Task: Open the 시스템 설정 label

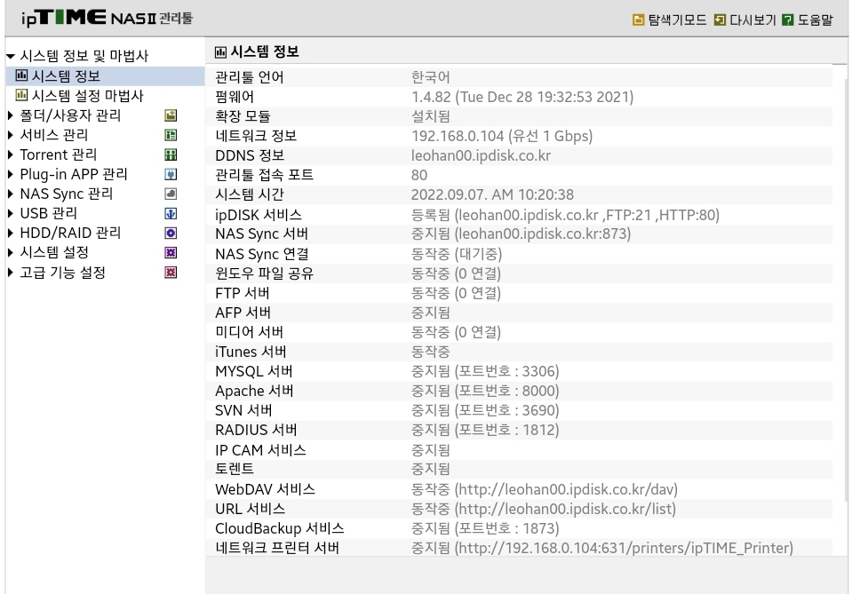Action: click(x=54, y=253)
